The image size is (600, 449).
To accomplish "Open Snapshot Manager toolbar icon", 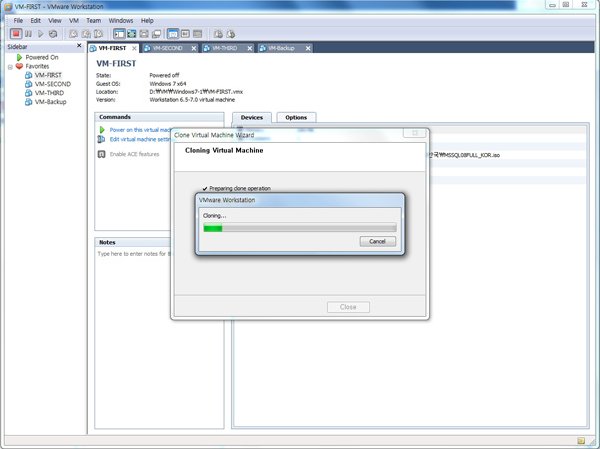I will point(99,34).
